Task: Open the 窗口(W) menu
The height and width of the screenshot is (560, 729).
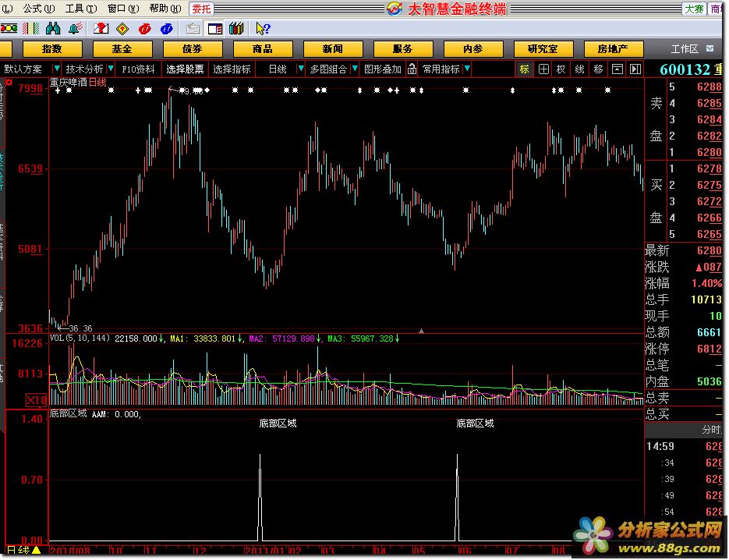Action: point(123,9)
